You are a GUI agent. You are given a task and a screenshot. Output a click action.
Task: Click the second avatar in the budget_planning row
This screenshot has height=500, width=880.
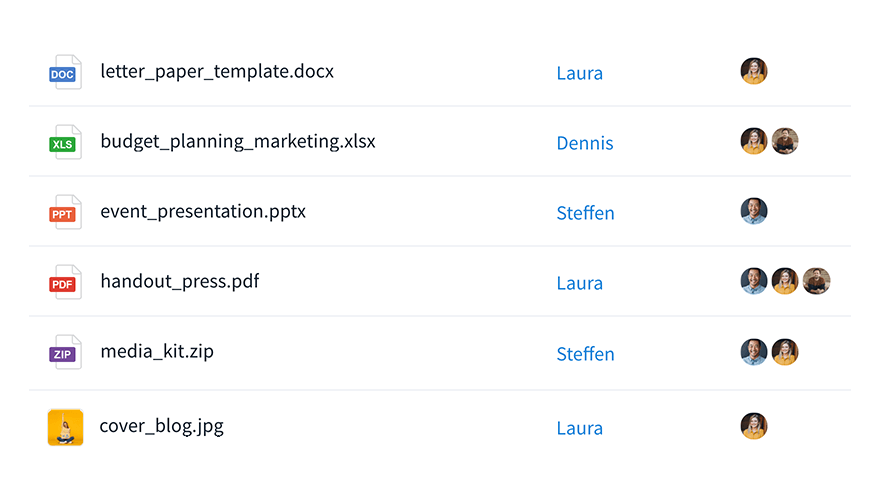[785, 141]
